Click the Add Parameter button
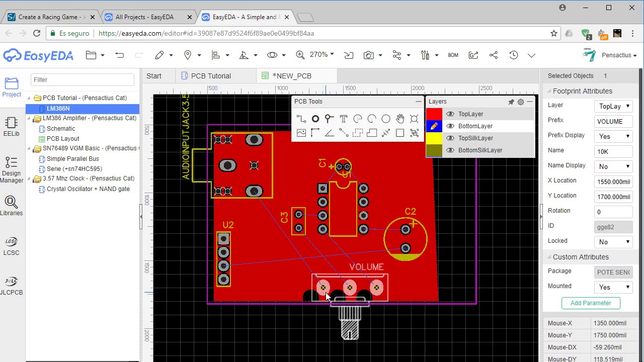 [x=591, y=303]
